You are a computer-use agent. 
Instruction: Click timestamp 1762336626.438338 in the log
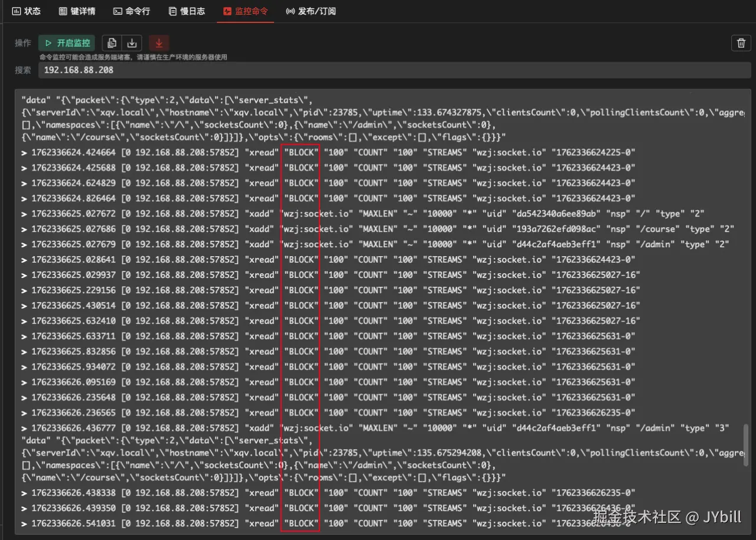pos(75,493)
